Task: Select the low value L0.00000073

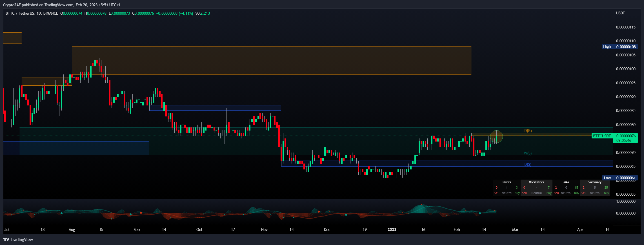Action: 119,13
